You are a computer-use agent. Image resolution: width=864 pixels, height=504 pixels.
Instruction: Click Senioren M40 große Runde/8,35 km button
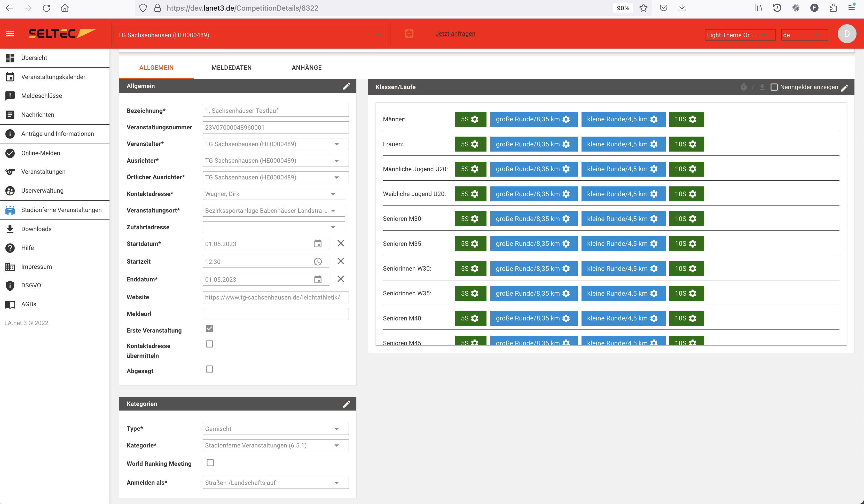tap(533, 319)
